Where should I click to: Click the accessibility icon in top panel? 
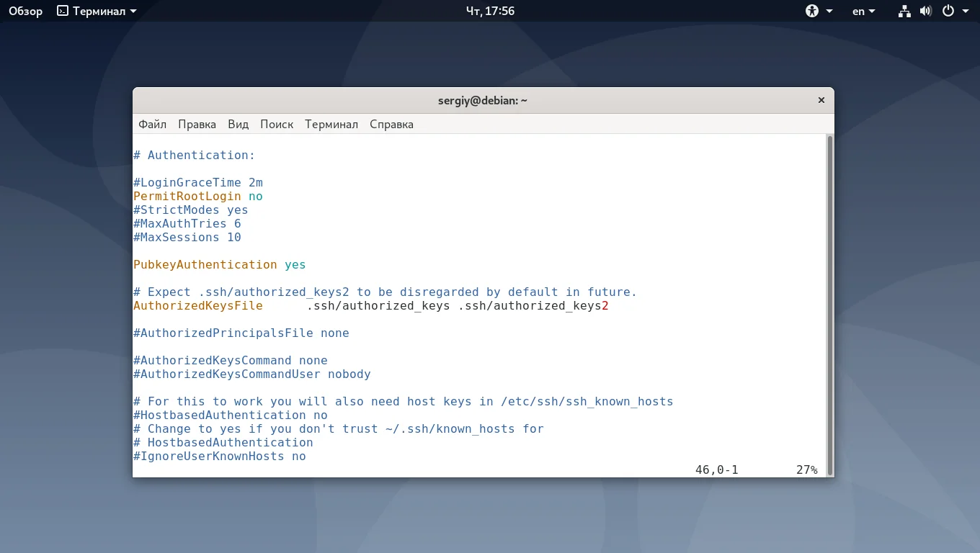(812, 11)
